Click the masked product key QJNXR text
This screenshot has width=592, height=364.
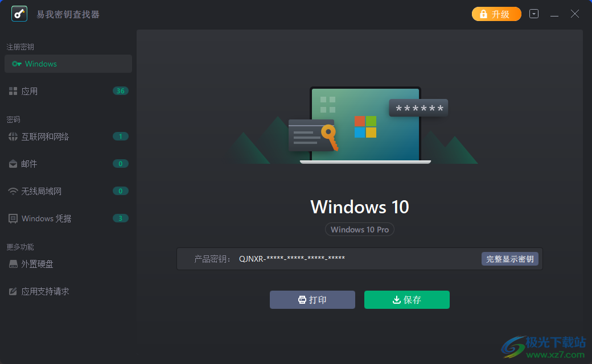pos(292,259)
